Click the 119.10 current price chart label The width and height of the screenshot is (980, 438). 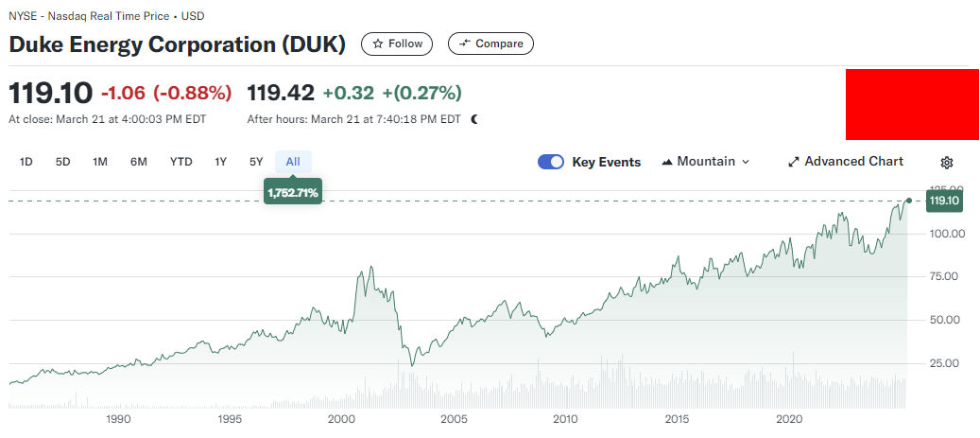tap(944, 201)
